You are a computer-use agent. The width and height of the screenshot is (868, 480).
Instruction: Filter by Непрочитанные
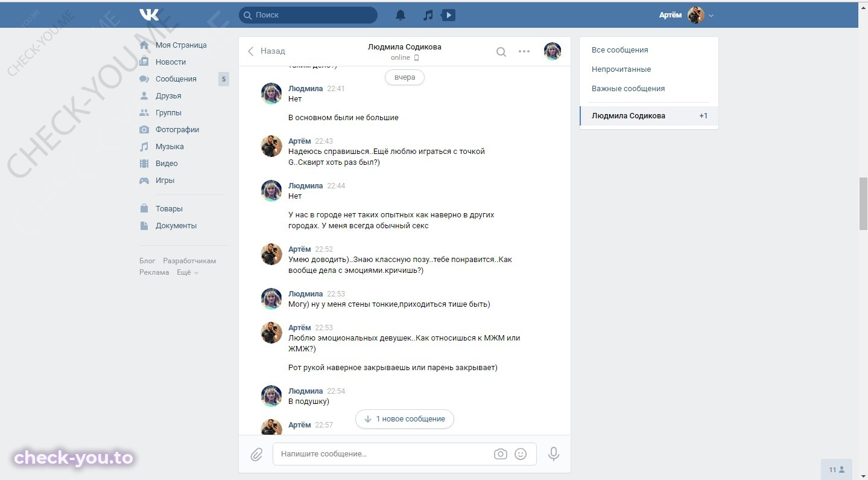[x=621, y=69]
